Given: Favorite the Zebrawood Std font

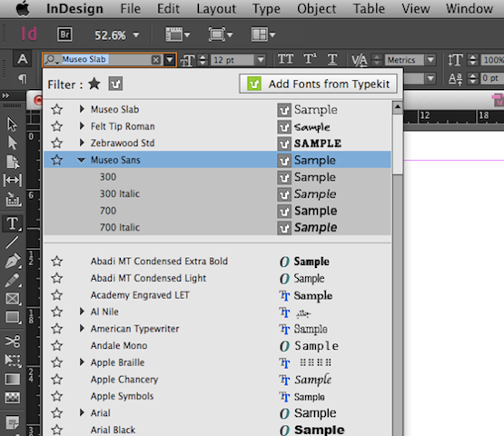Looking at the screenshot, I should (x=57, y=143).
